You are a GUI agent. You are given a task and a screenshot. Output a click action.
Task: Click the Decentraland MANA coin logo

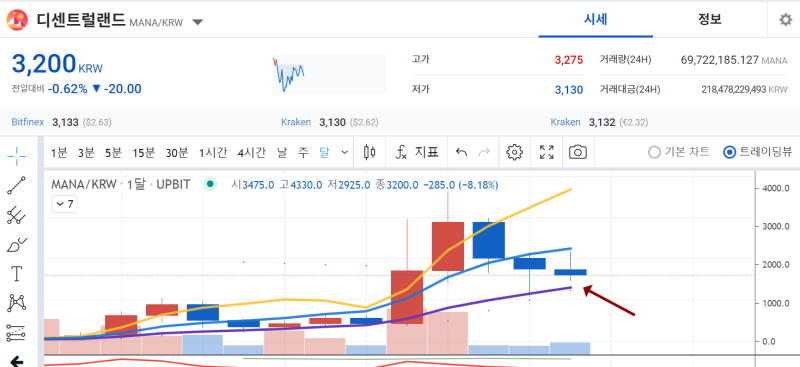click(x=17, y=20)
